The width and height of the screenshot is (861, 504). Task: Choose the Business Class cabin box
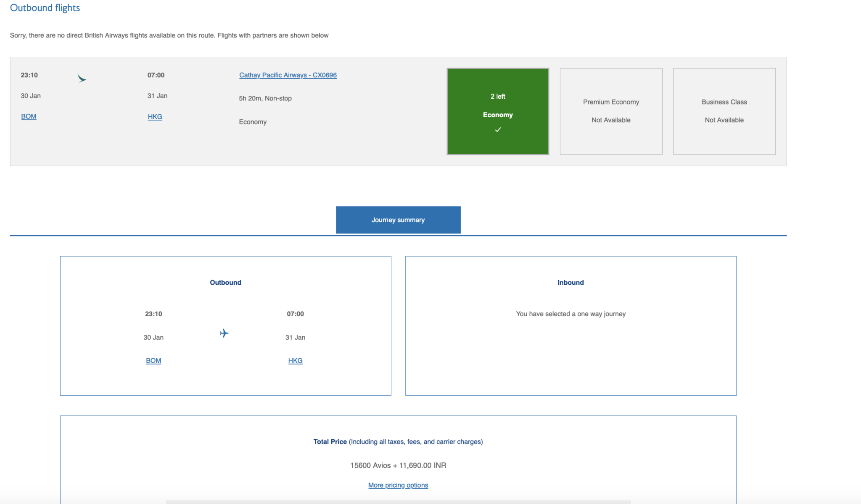click(724, 111)
